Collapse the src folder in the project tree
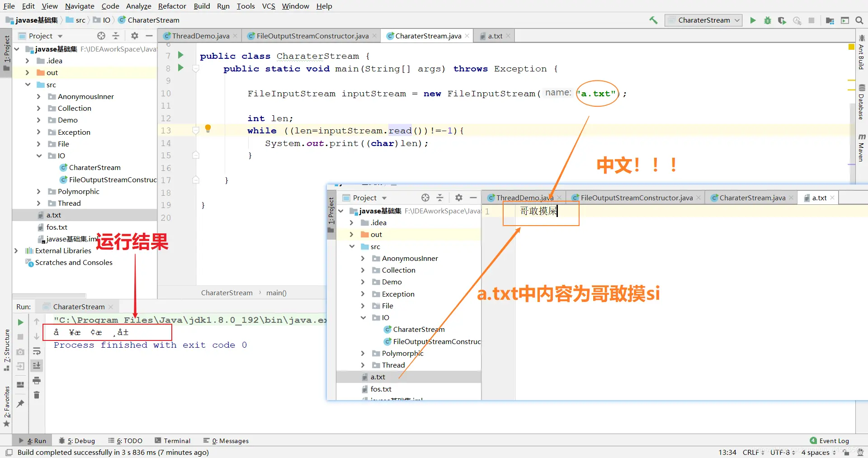The image size is (868, 458). (28, 85)
